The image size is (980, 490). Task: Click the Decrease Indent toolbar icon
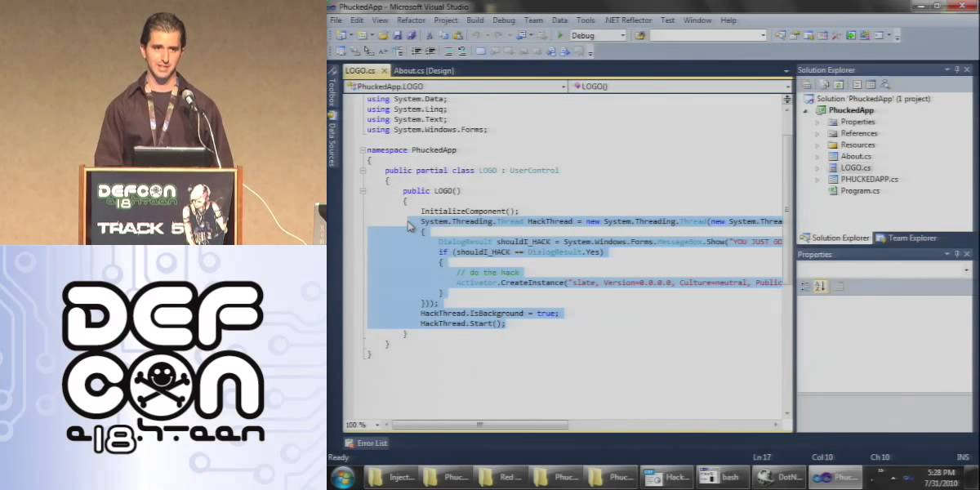(x=416, y=51)
